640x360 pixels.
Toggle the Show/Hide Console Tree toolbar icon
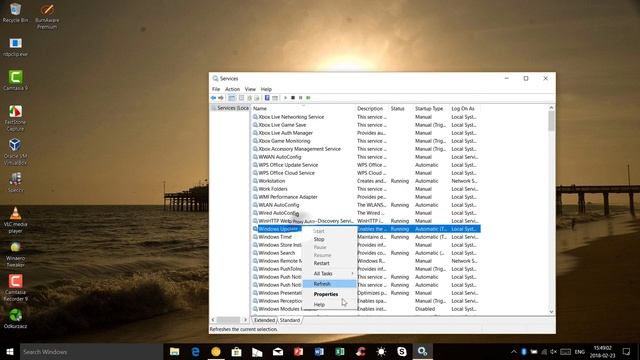point(231,98)
